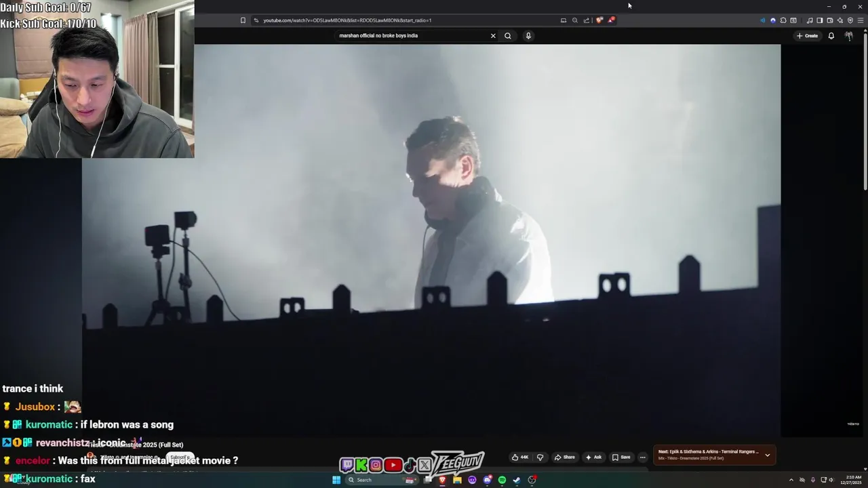This screenshot has height=488, width=868.
Task: Open the browser extensions puzzle icon
Action: [x=783, y=20]
